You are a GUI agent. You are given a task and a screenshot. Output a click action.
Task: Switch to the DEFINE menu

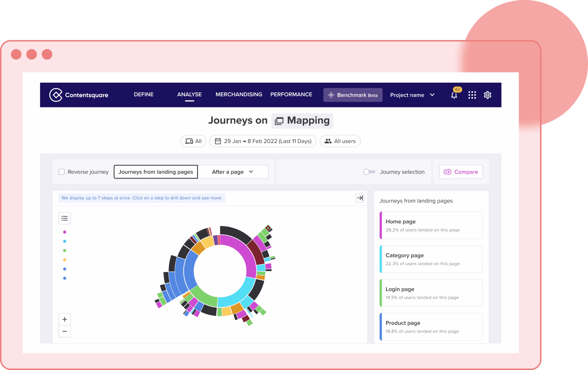tap(144, 94)
